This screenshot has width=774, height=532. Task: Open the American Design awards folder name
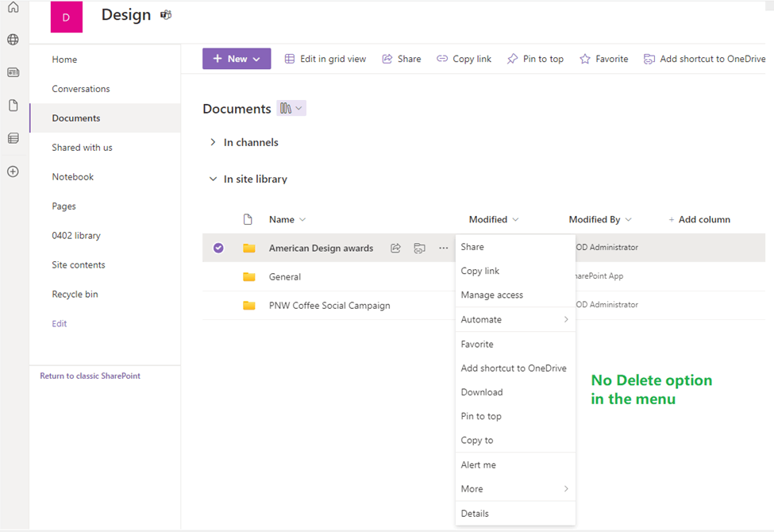tap(321, 248)
